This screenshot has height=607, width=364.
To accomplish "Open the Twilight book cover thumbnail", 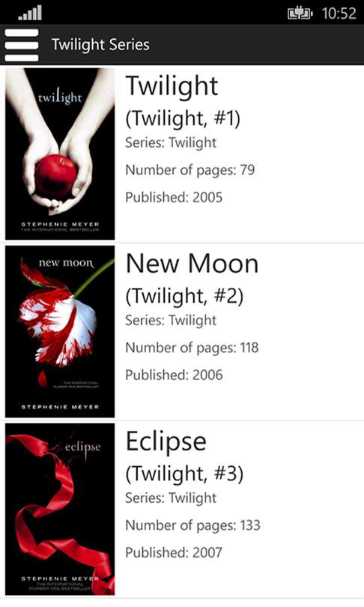I will coord(60,154).
